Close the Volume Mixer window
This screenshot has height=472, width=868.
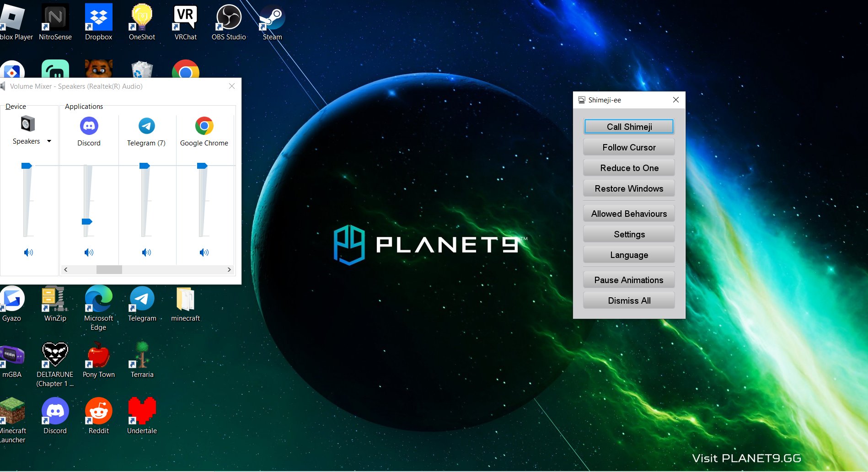coord(232,86)
